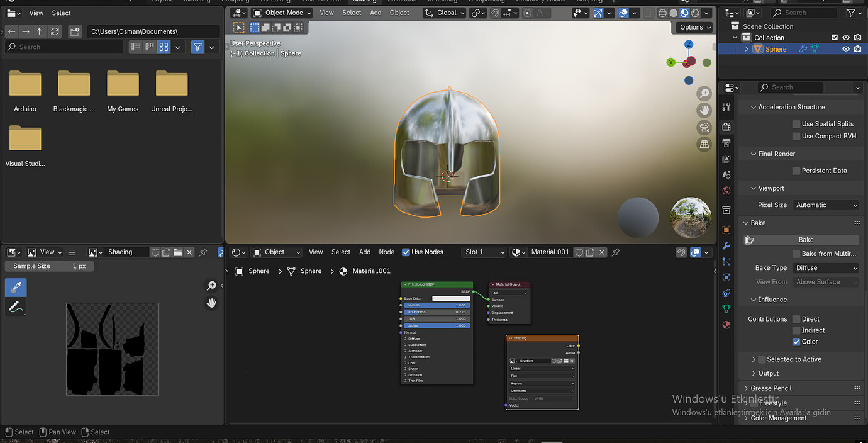Open the Global transform orientation dropdown
The image size is (868, 443).
coord(445,13)
